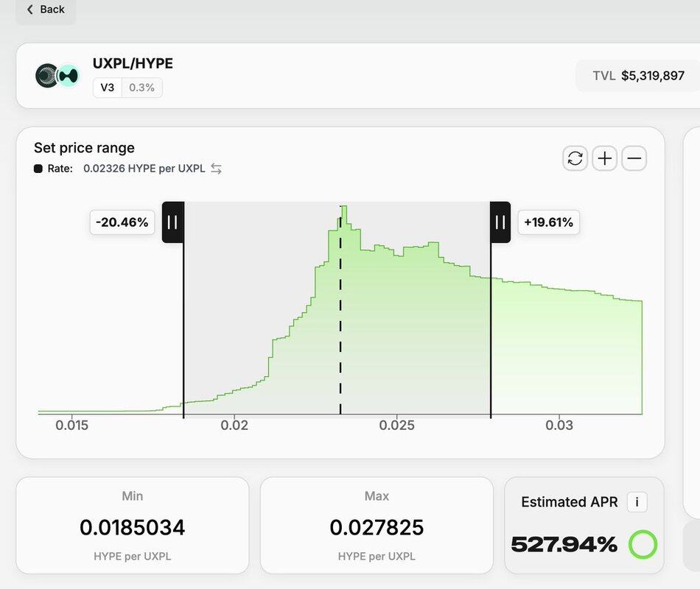Image resolution: width=700 pixels, height=589 pixels.
Task: Click the black square rate legend icon
Action: (38, 169)
